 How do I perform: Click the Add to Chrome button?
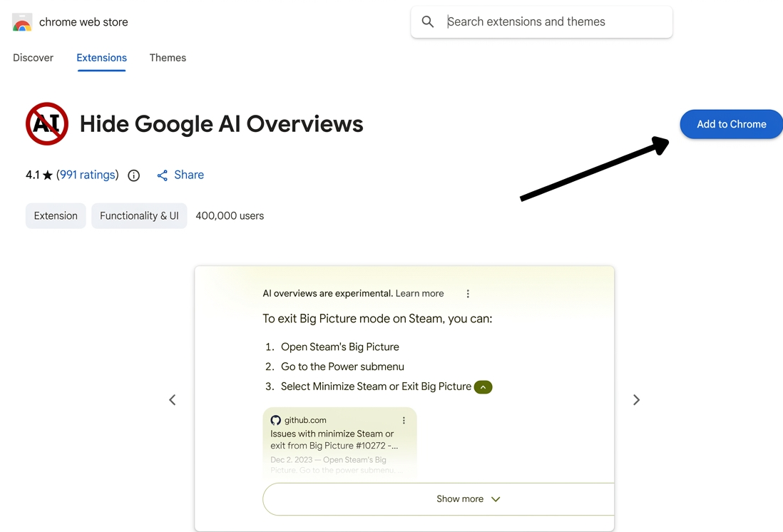point(731,124)
